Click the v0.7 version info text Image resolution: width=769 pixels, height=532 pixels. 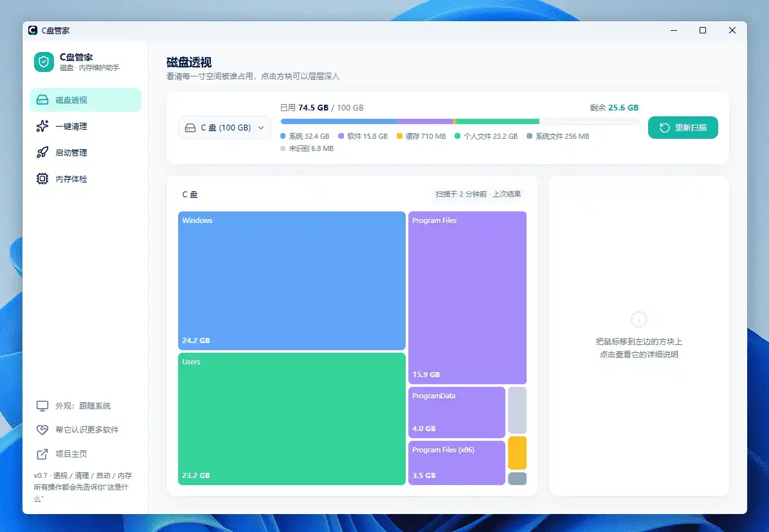[83, 487]
